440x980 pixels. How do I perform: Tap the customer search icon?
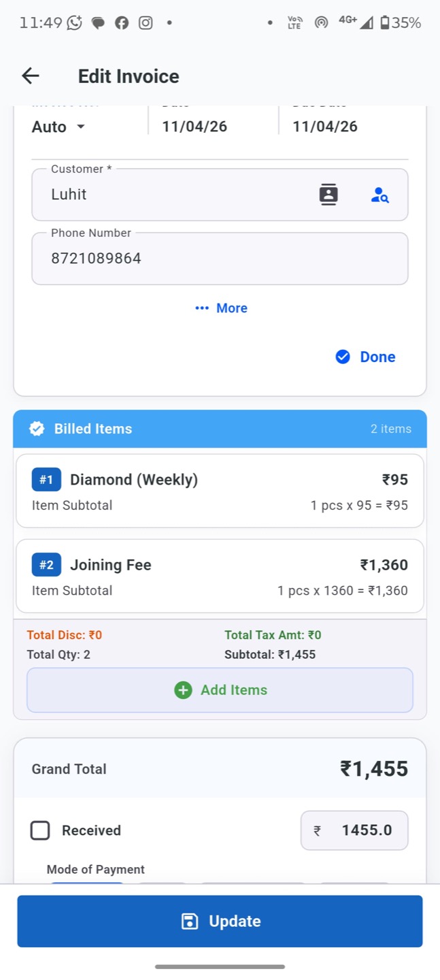click(379, 195)
